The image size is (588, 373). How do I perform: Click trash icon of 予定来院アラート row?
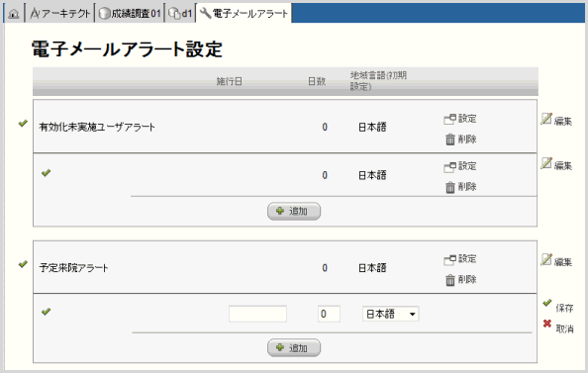point(450,280)
